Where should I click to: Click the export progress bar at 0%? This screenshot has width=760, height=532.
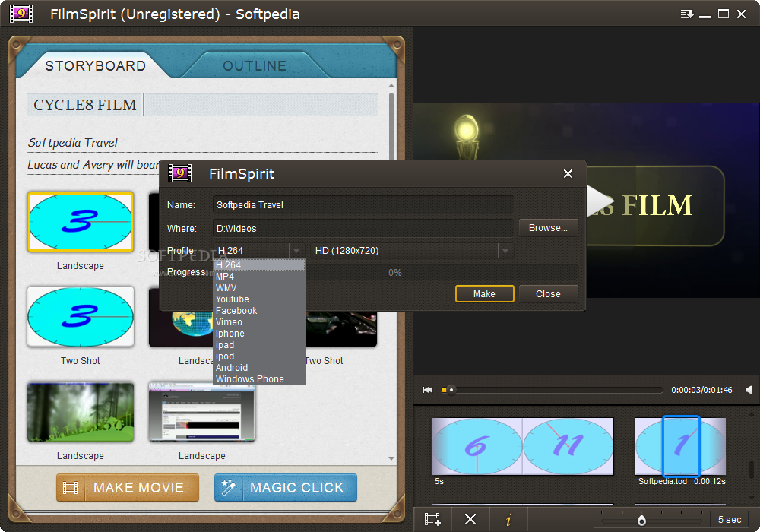click(394, 273)
